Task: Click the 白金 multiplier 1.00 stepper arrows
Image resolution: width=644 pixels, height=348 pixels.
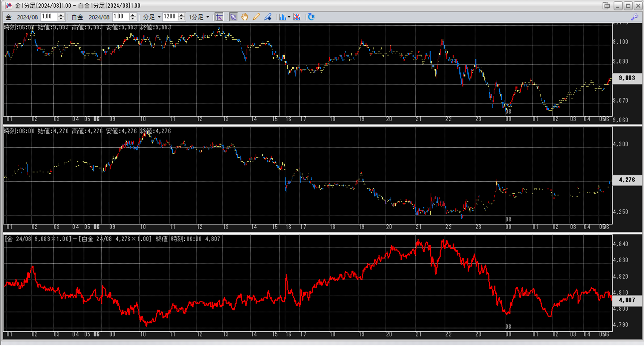Action: [133, 17]
